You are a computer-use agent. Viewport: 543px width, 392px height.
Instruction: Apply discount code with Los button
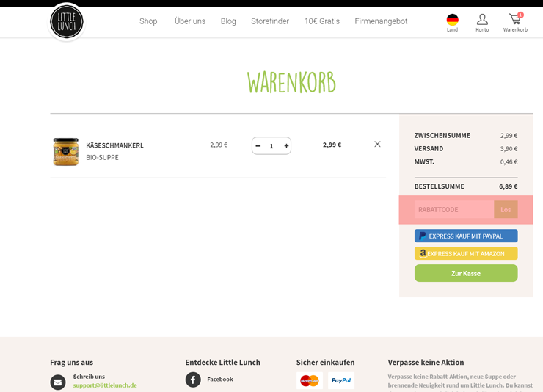(506, 209)
